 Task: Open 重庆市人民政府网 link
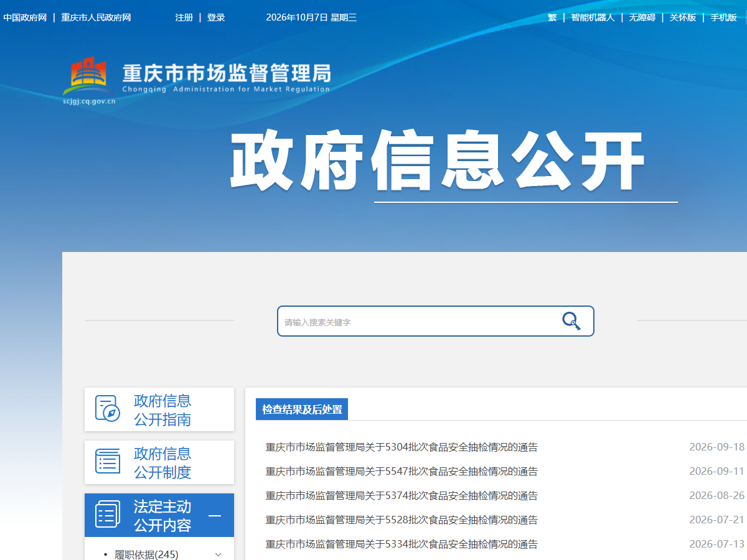coord(96,17)
